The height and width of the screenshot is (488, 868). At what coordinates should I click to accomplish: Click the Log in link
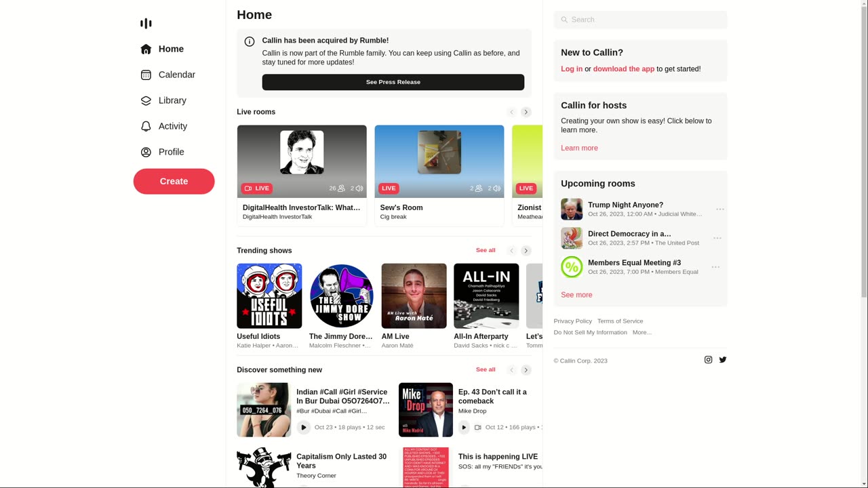tap(572, 69)
